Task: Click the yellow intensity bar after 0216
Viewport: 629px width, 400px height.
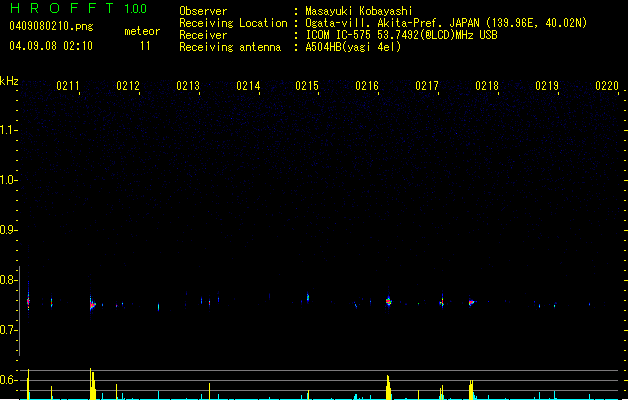Action: click(x=388, y=387)
